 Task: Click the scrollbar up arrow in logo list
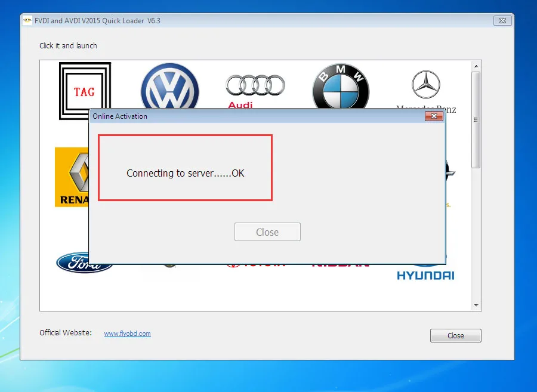coord(476,66)
